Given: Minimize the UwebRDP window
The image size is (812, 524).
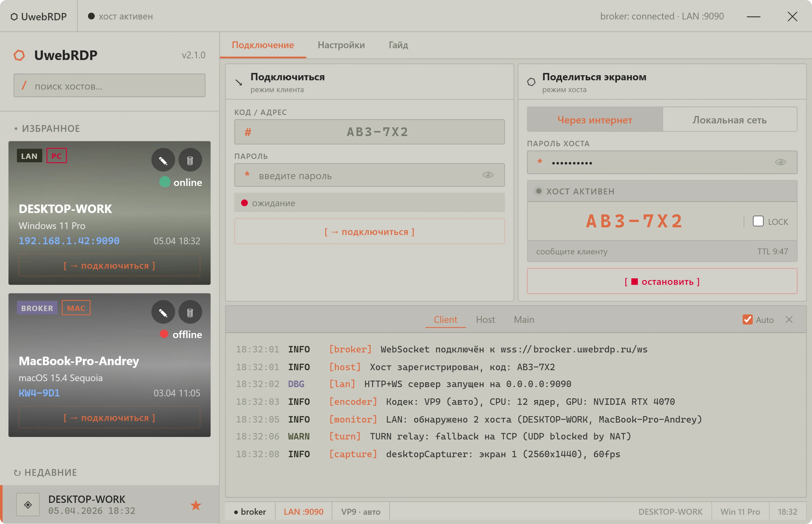Looking at the screenshot, I should (753, 17).
